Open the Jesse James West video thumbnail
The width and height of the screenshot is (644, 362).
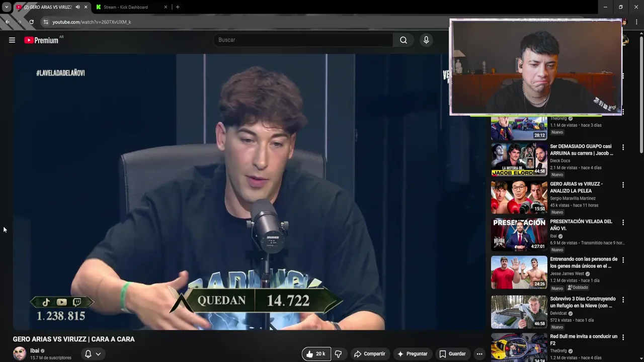pyautogui.click(x=519, y=273)
